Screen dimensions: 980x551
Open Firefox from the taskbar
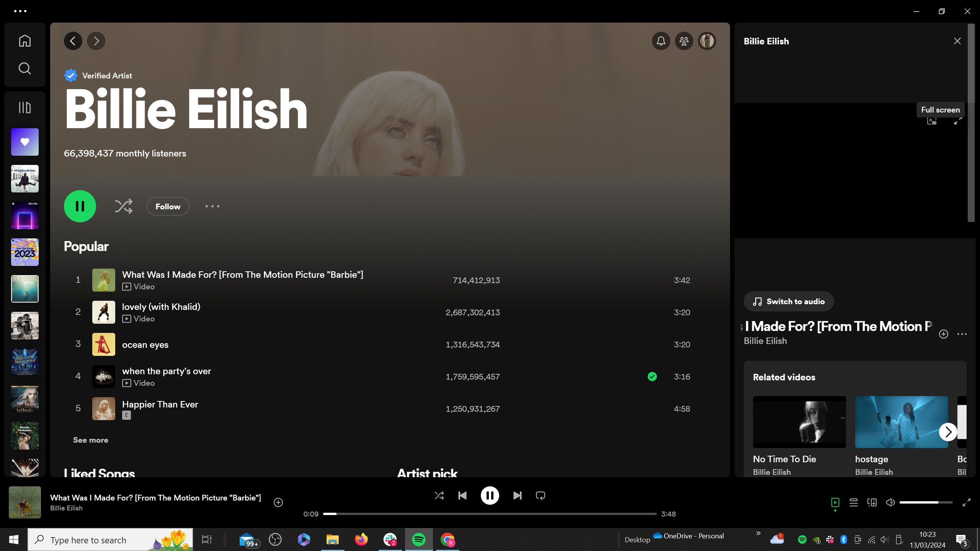click(x=361, y=540)
